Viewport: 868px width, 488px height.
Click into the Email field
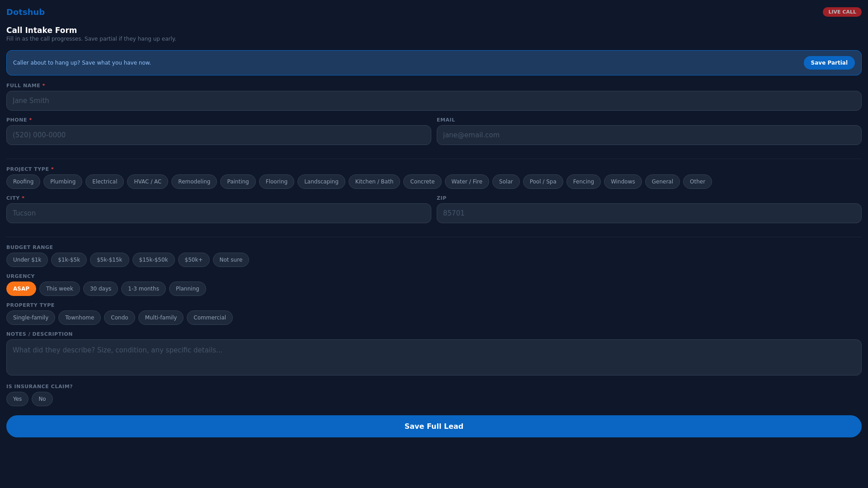point(649,135)
